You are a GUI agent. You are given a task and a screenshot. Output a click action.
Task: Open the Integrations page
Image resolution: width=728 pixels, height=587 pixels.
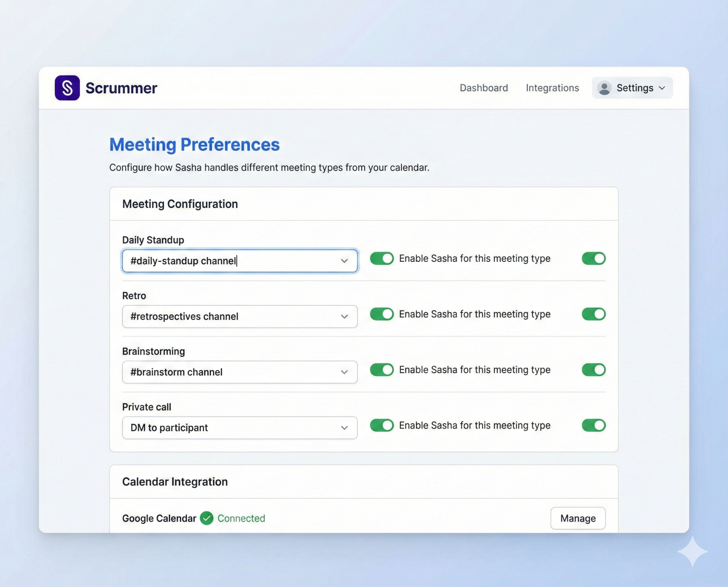point(552,88)
